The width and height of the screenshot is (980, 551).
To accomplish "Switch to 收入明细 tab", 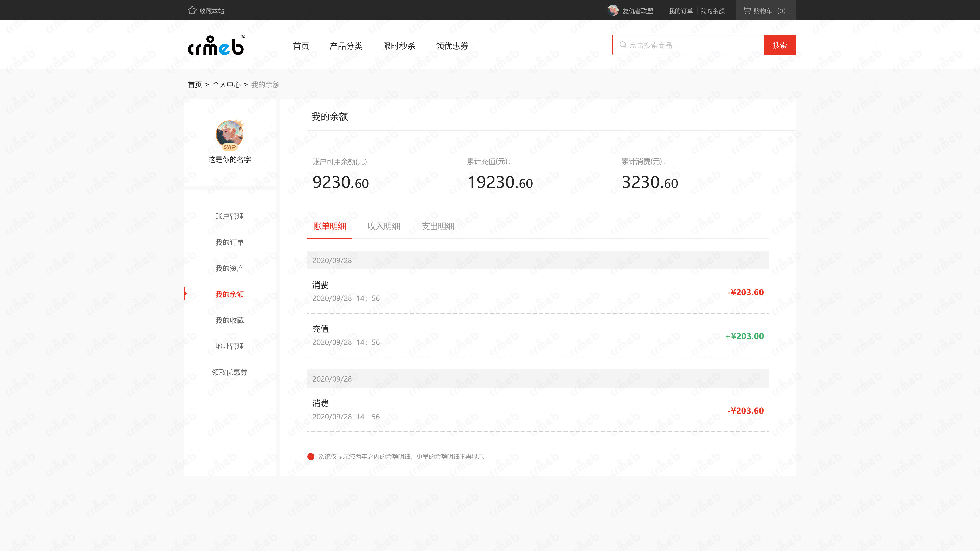I will tap(384, 226).
